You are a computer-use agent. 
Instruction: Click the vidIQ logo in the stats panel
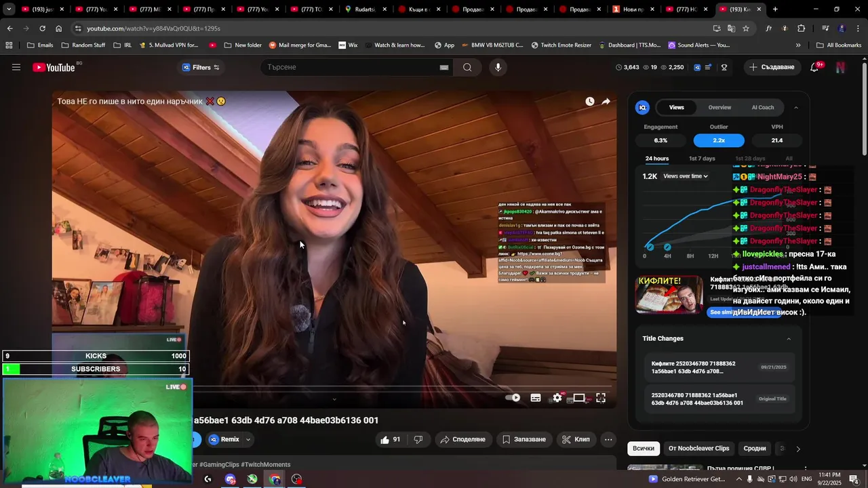(642, 107)
